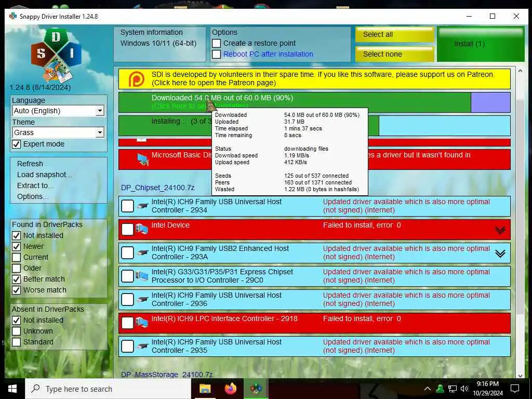Image resolution: width=532 pixels, height=399 pixels.
Task: Enable the Unknown filter checkbox
Action: click(16, 331)
